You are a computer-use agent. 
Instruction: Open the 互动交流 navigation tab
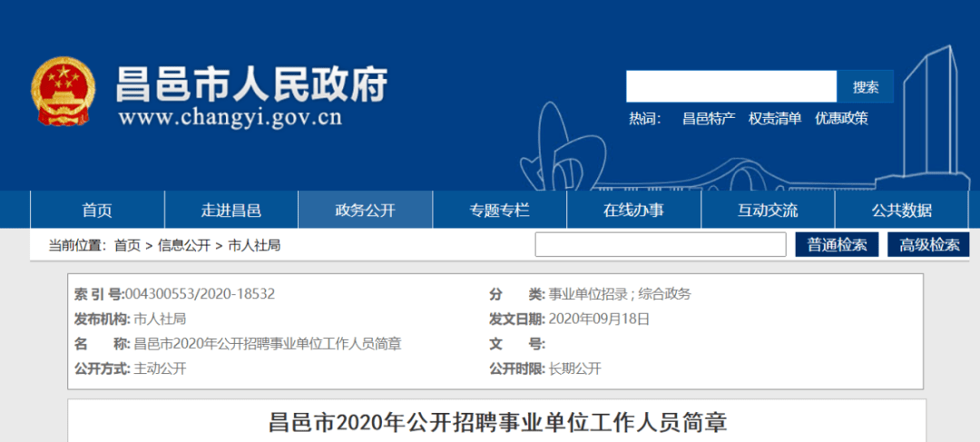(768, 211)
